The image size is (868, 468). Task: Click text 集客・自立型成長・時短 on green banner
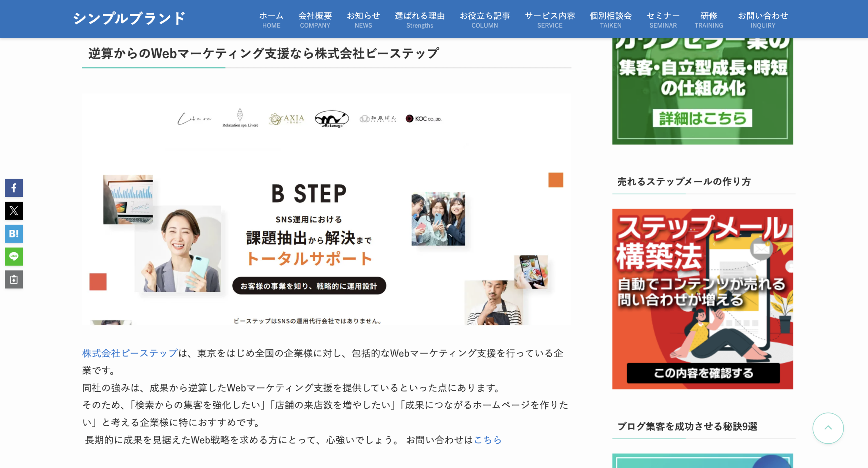[703, 68]
